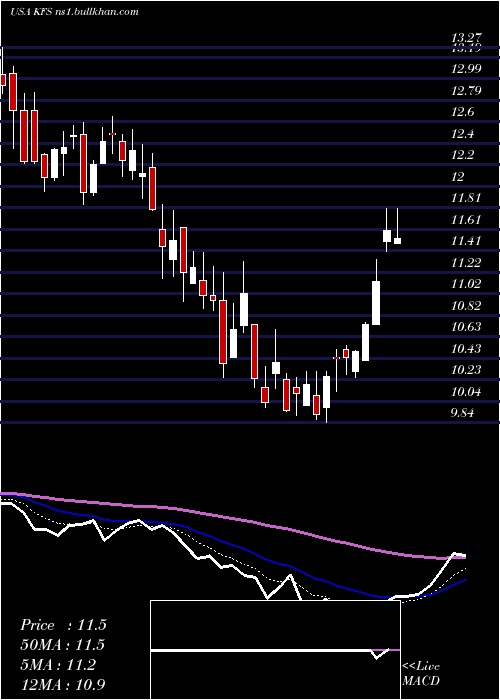The height and width of the screenshot is (700, 500).
Task: Select the 11.81 price axis label
Action: click(466, 198)
